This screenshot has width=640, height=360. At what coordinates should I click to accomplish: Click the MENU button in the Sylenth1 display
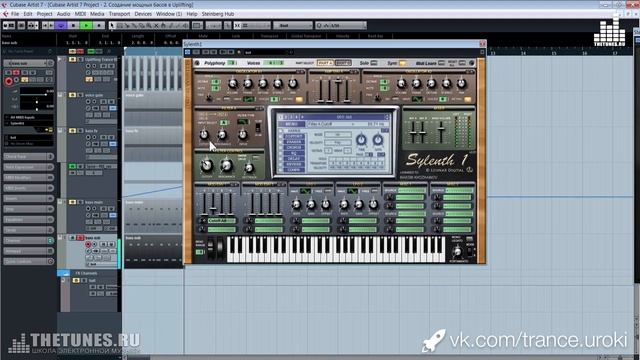click(x=291, y=124)
